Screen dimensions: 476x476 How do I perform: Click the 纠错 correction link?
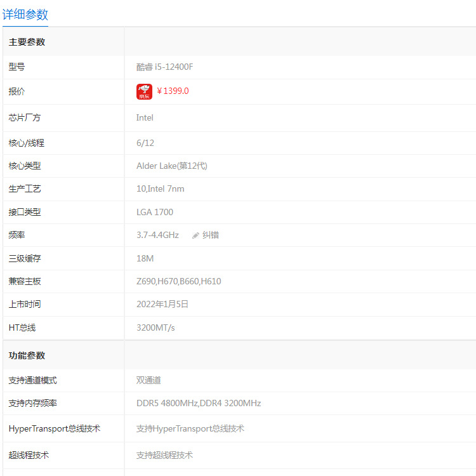(211, 235)
